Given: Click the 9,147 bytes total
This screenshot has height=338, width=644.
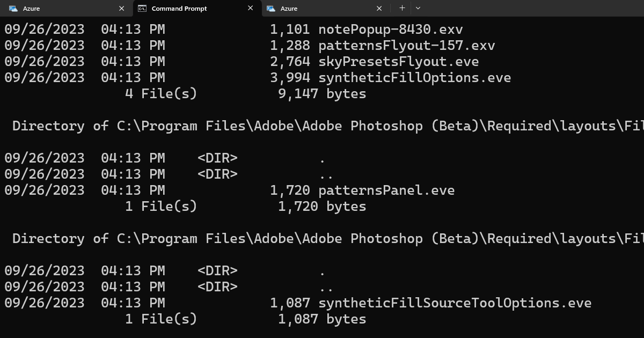Looking at the screenshot, I should 322,93.
